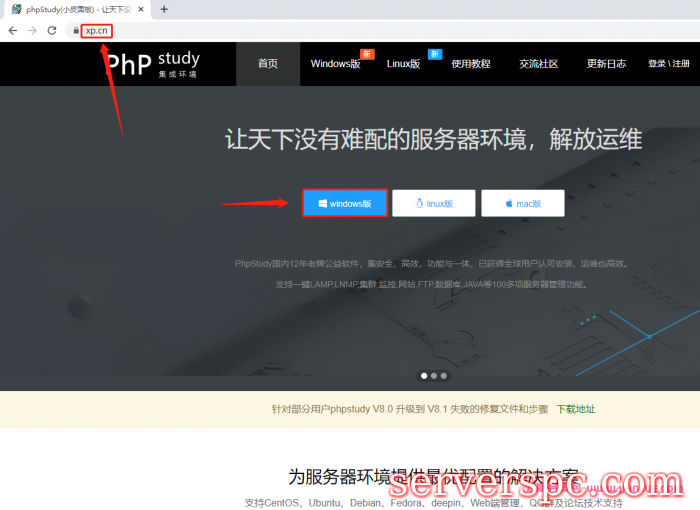This screenshot has height=510, width=700.
Task: Open the 首页 navigation item
Action: [267, 64]
